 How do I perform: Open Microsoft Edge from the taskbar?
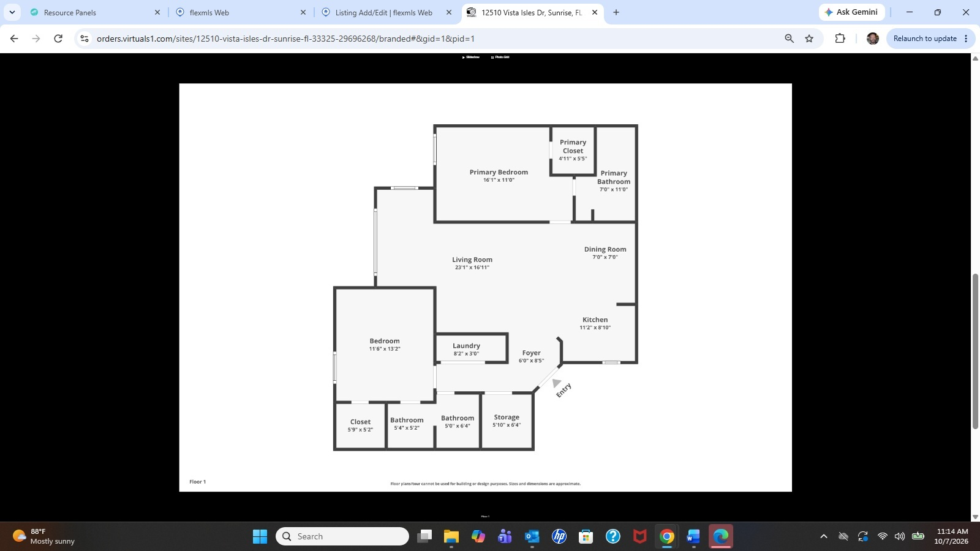pyautogui.click(x=721, y=536)
